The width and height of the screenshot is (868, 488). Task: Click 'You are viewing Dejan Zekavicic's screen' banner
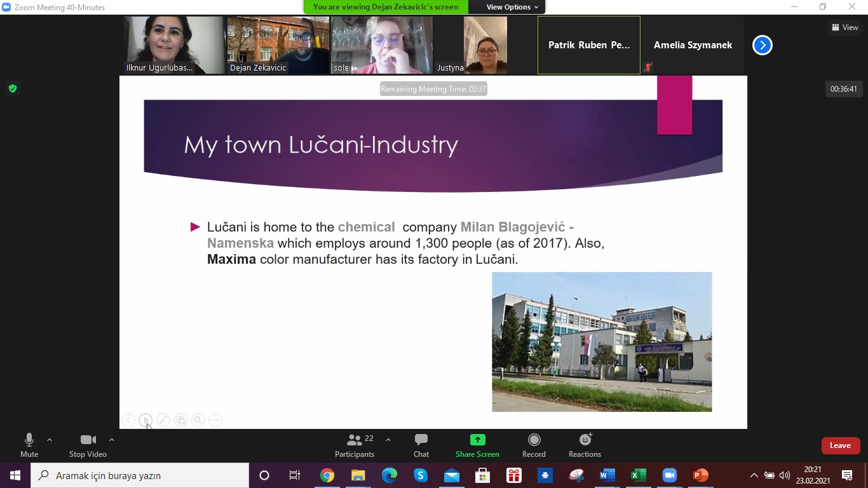pos(386,7)
